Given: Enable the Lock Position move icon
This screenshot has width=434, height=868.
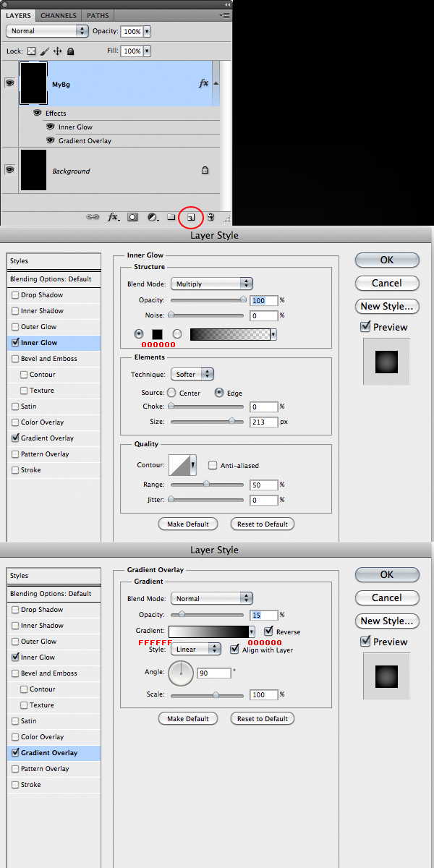Looking at the screenshot, I should (x=58, y=51).
